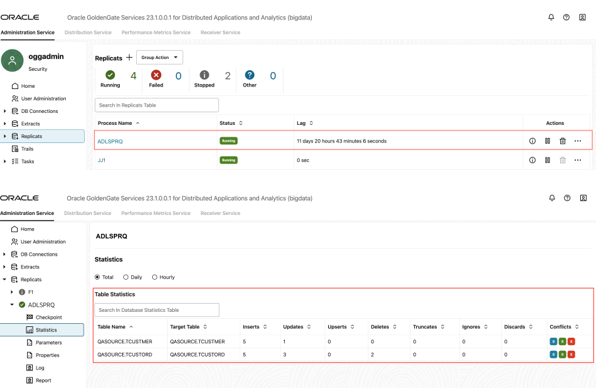Sort by Process Name column arrow

pos(138,123)
